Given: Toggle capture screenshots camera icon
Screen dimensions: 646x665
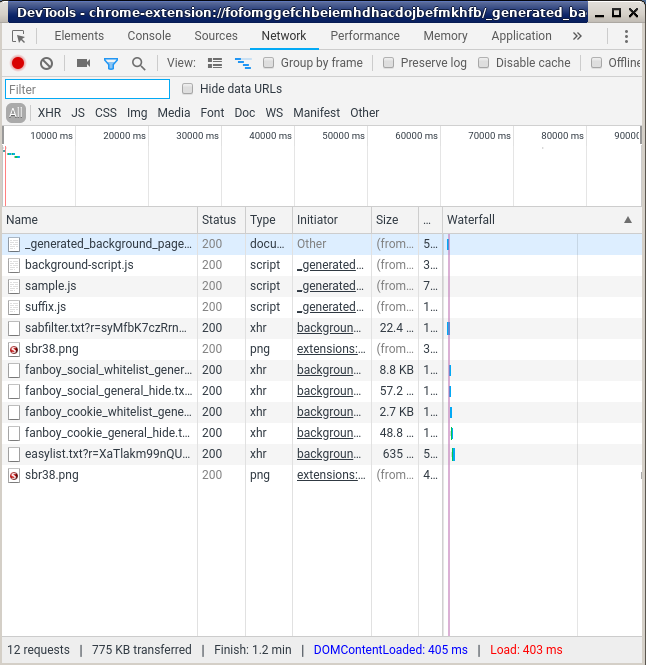Looking at the screenshot, I should [x=83, y=63].
